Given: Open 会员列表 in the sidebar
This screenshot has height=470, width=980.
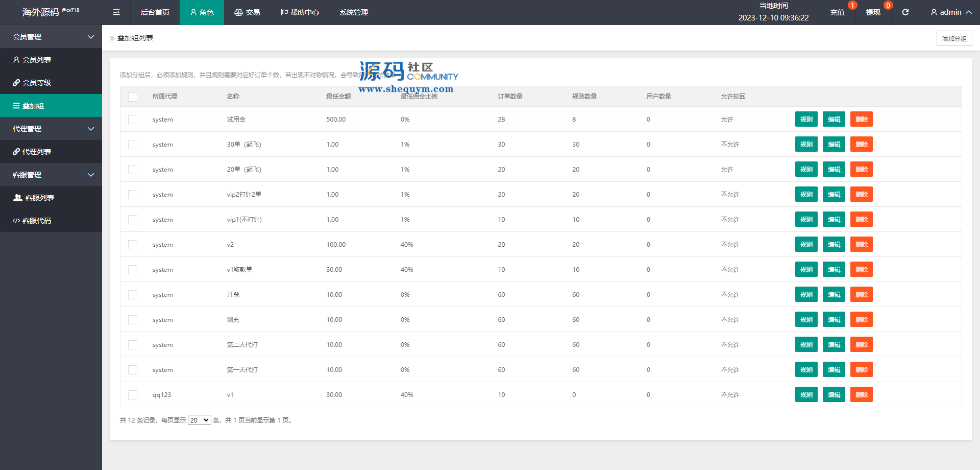Looking at the screenshot, I should click(x=51, y=60).
